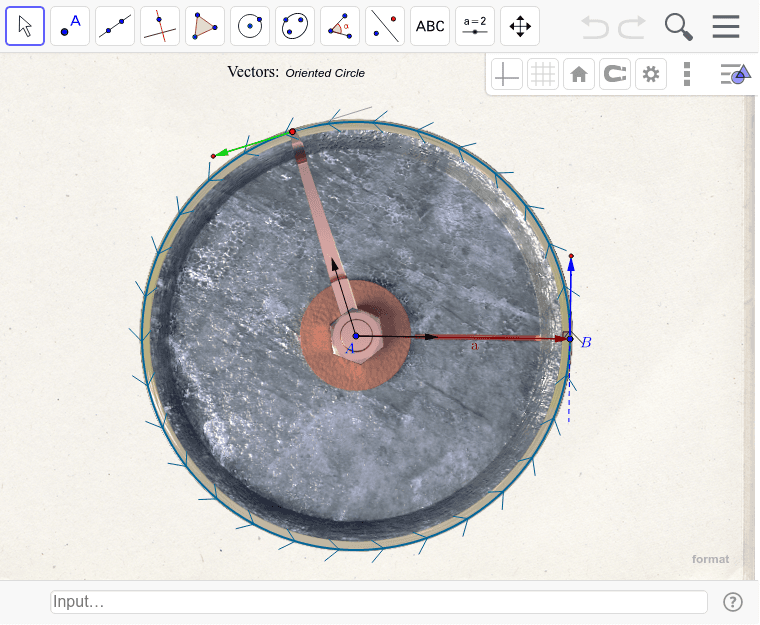Select Move Graphics View tool

click(520, 26)
